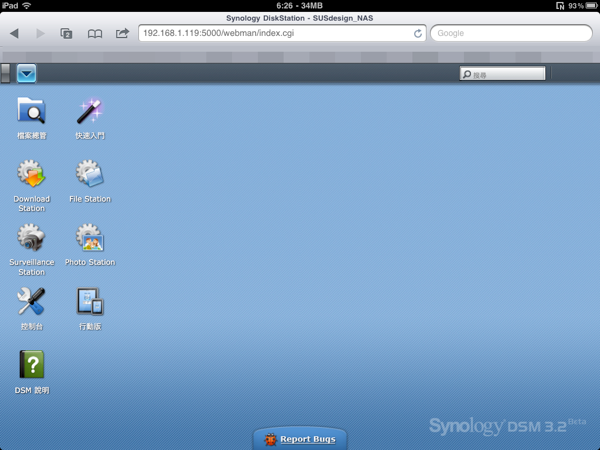Tap the 6:26 - 34MB status text

[x=299, y=5]
